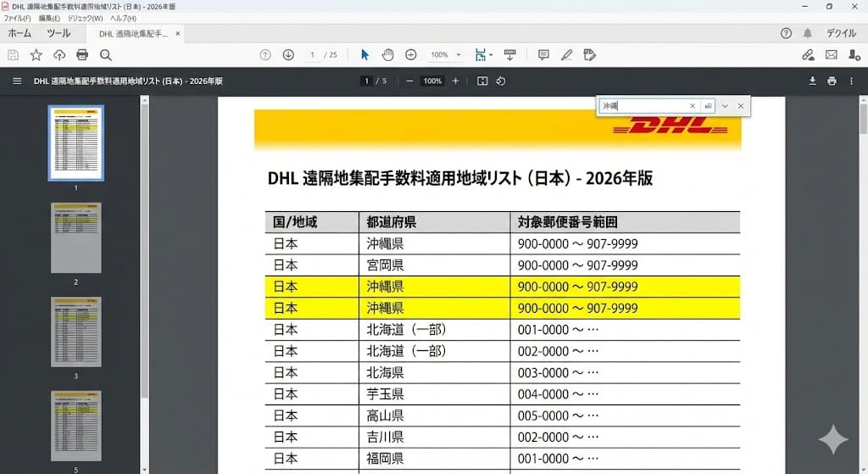Open the 編集(E) menu

49,19
